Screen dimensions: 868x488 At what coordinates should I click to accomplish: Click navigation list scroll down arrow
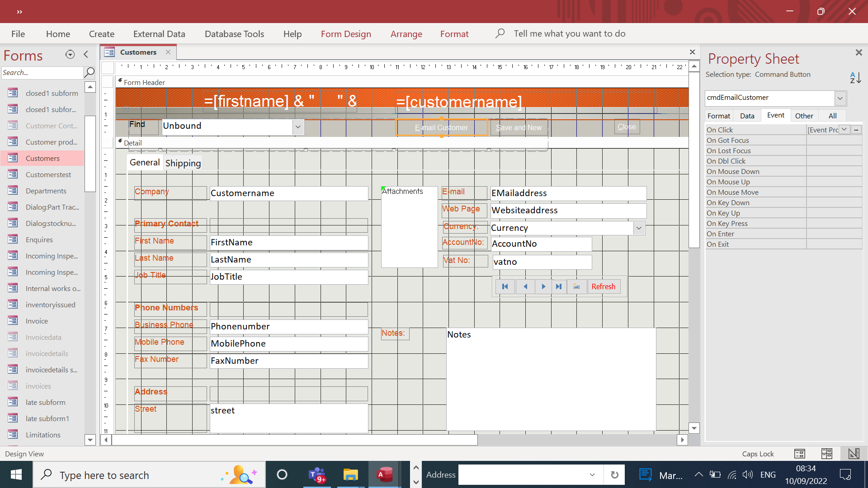90,440
